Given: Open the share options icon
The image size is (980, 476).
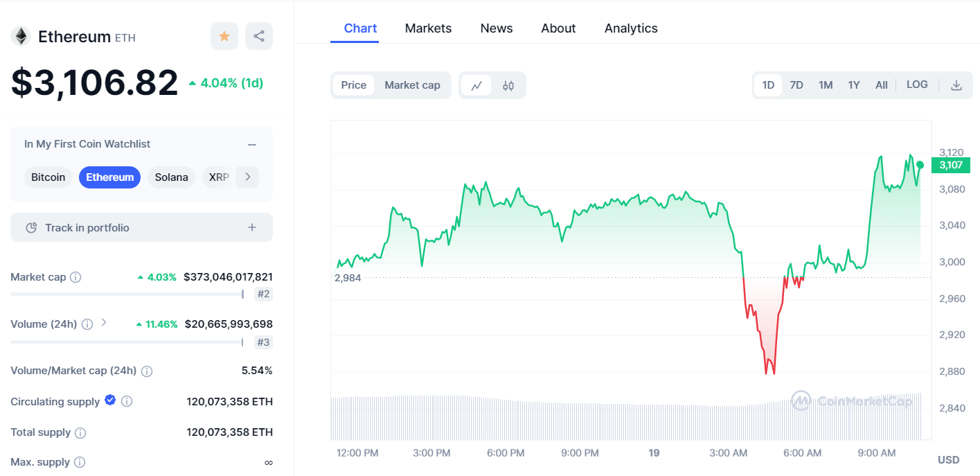Looking at the screenshot, I should (x=259, y=36).
